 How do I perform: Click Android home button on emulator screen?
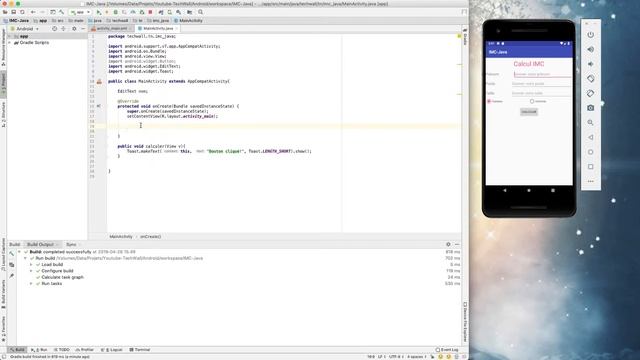529,190
